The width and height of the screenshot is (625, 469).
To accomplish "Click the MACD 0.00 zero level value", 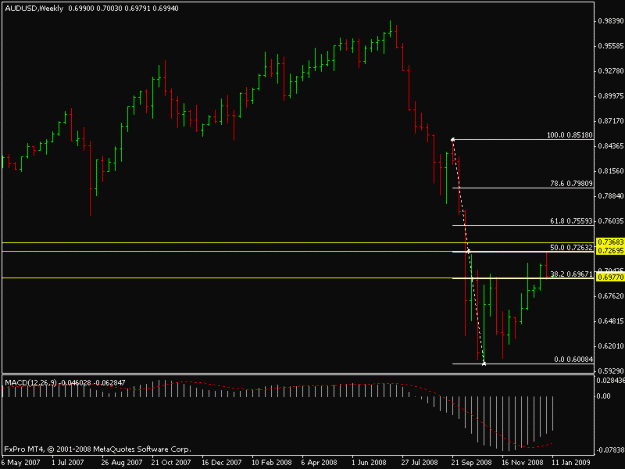I will (x=603, y=396).
